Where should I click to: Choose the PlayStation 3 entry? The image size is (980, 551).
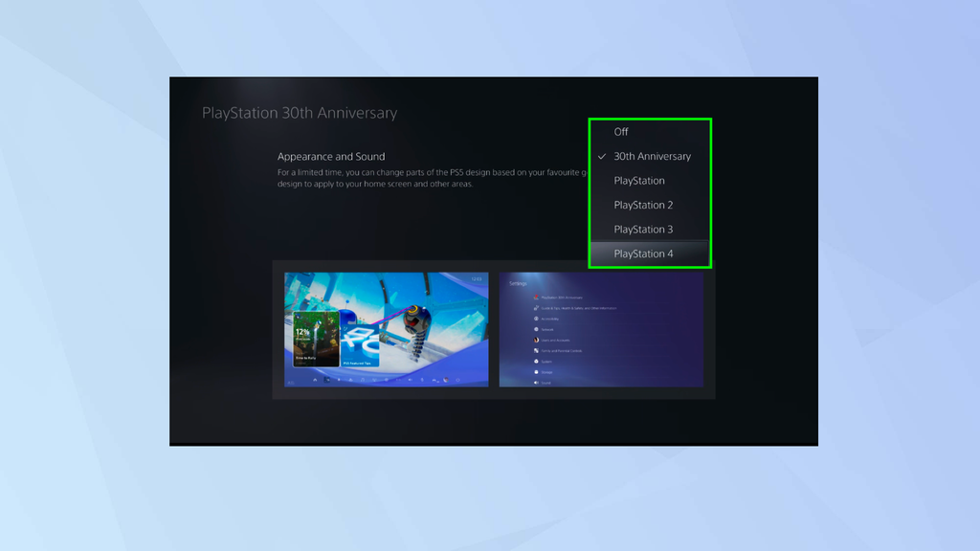tap(644, 229)
